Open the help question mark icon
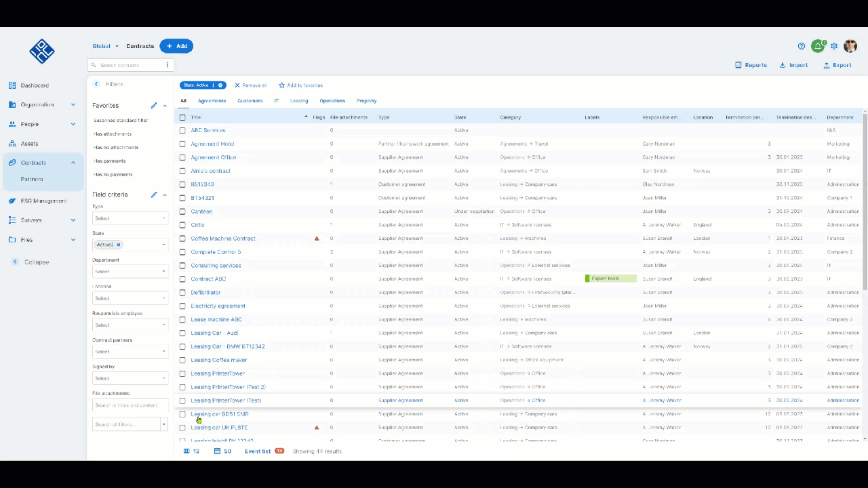 point(802,46)
